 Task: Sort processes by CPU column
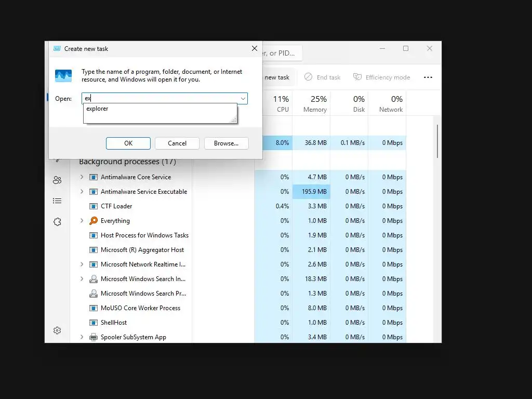tap(281, 103)
